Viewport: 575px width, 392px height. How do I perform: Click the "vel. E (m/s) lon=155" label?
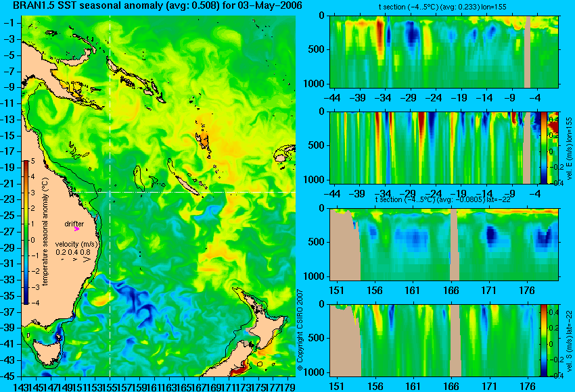(570, 149)
